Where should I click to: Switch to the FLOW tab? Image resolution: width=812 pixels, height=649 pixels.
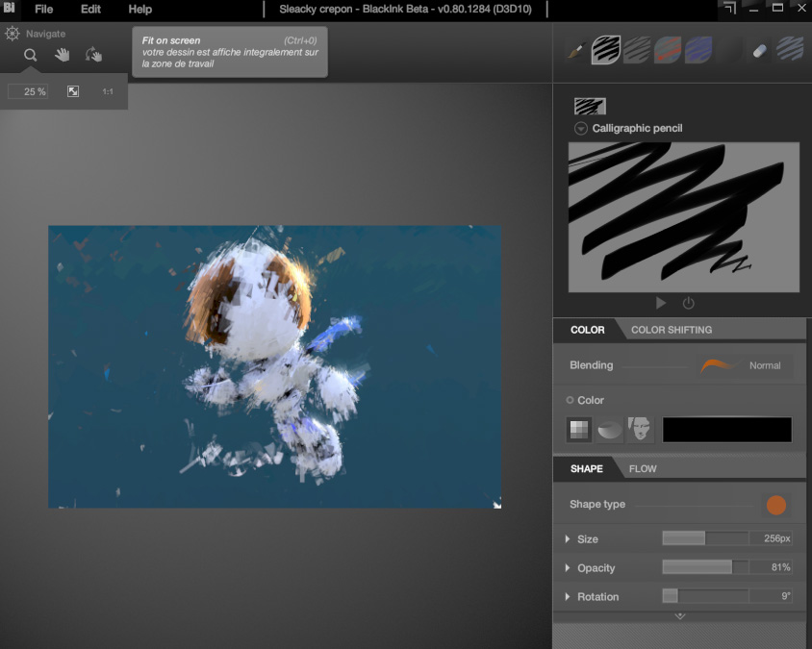pyautogui.click(x=643, y=469)
